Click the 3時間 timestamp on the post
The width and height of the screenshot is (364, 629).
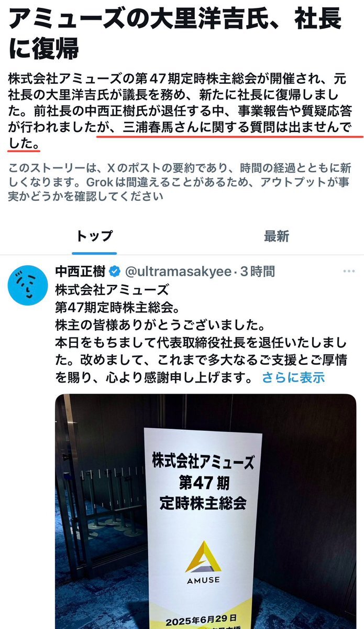pyautogui.click(x=257, y=272)
